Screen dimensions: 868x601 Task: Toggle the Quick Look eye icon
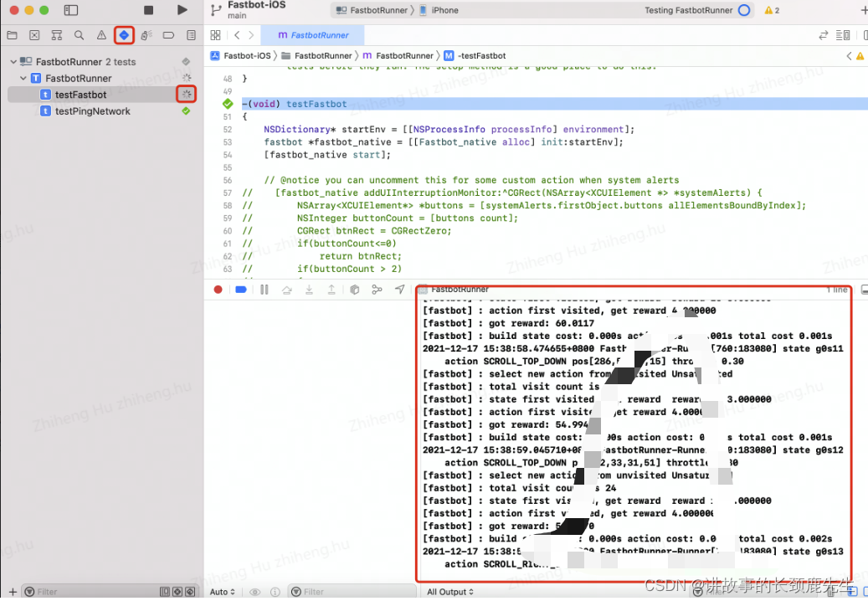(254, 592)
